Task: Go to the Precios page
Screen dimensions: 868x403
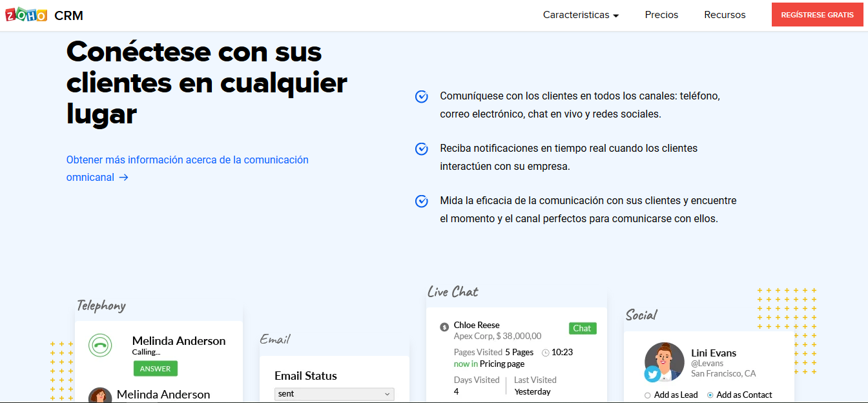Action: pos(661,15)
